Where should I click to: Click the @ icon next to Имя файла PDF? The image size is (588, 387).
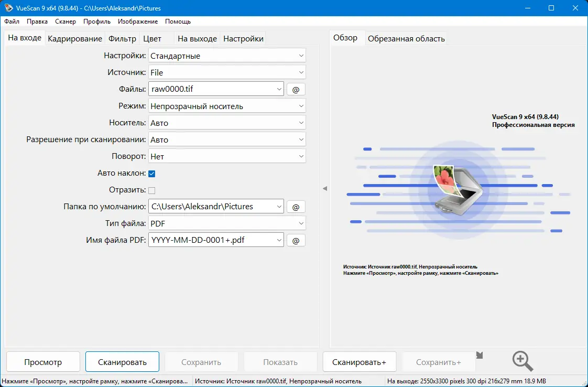[x=296, y=240]
